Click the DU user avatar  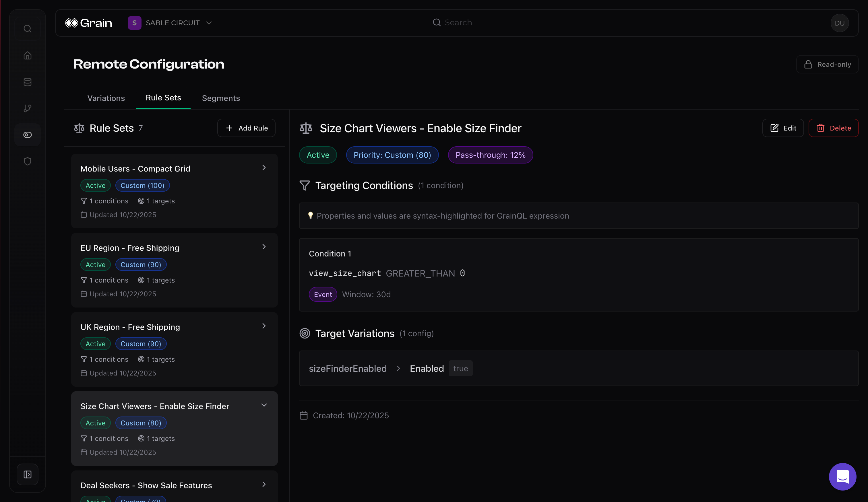pos(839,23)
